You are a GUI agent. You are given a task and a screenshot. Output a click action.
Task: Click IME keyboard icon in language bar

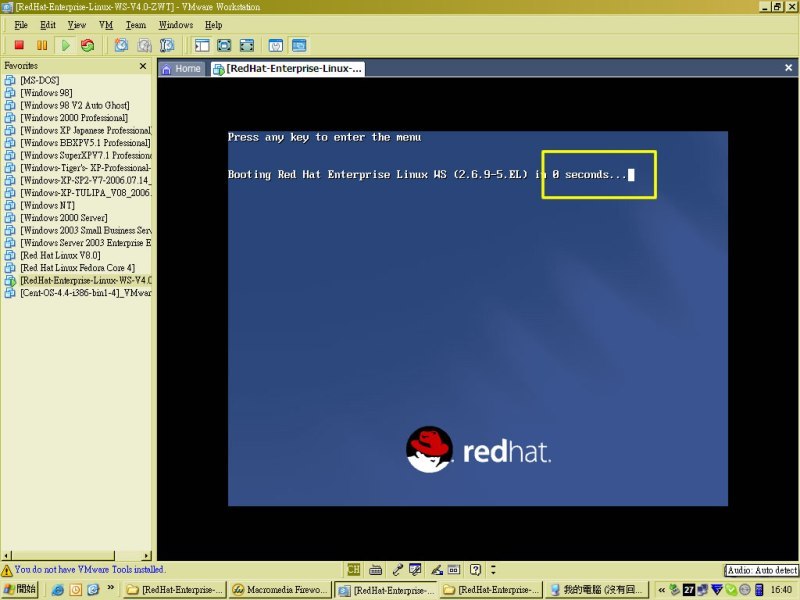[376, 569]
